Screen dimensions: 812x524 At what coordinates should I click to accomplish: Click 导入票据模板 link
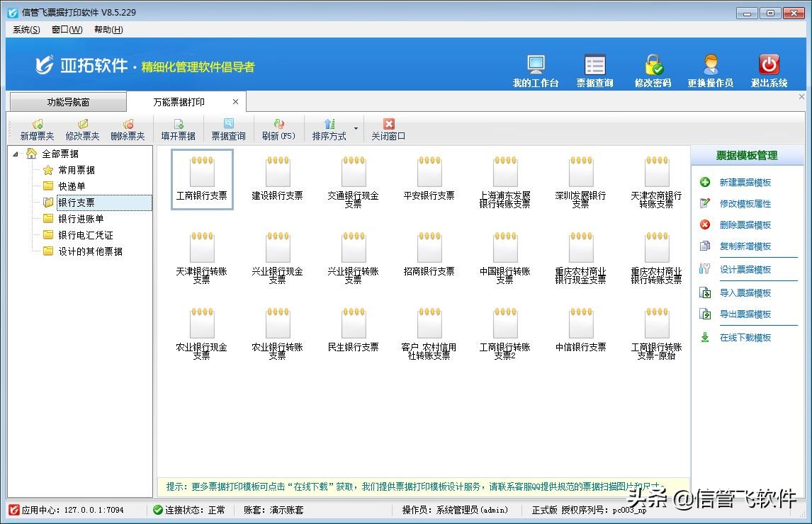click(745, 292)
